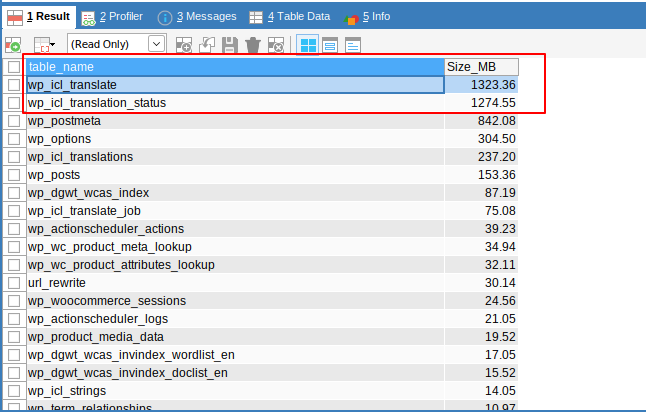646x412 pixels.
Task: Select the wp_wc_product_attributes_lookup cell
Action: (235, 265)
